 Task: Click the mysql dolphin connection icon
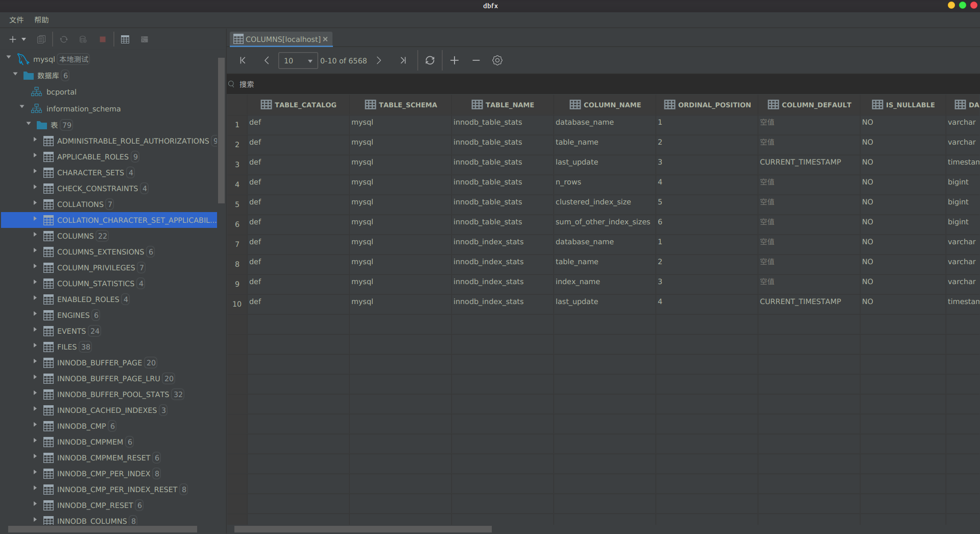point(23,59)
